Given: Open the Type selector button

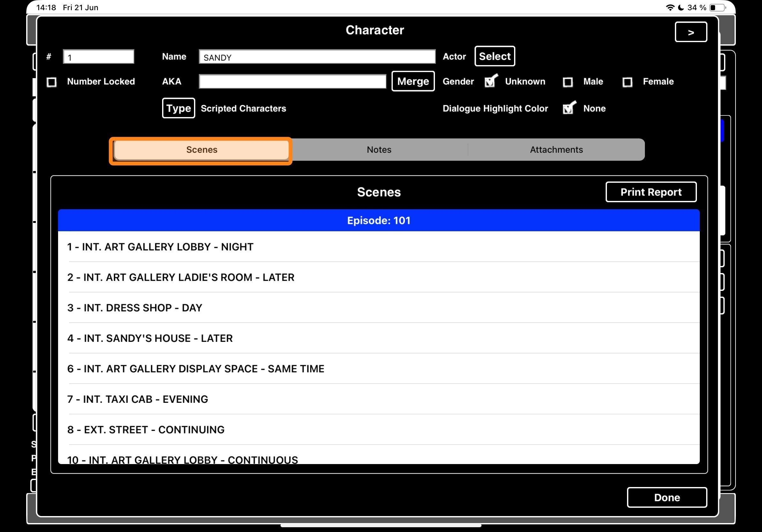Looking at the screenshot, I should click(x=178, y=108).
